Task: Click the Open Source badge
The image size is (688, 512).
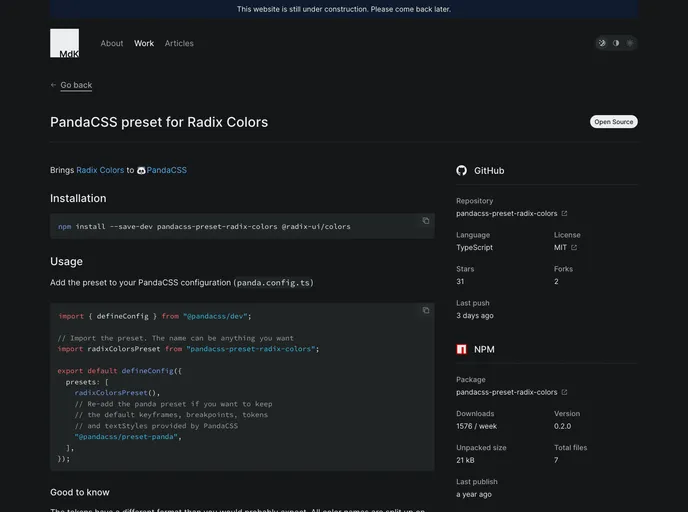Action: pyautogui.click(x=613, y=122)
